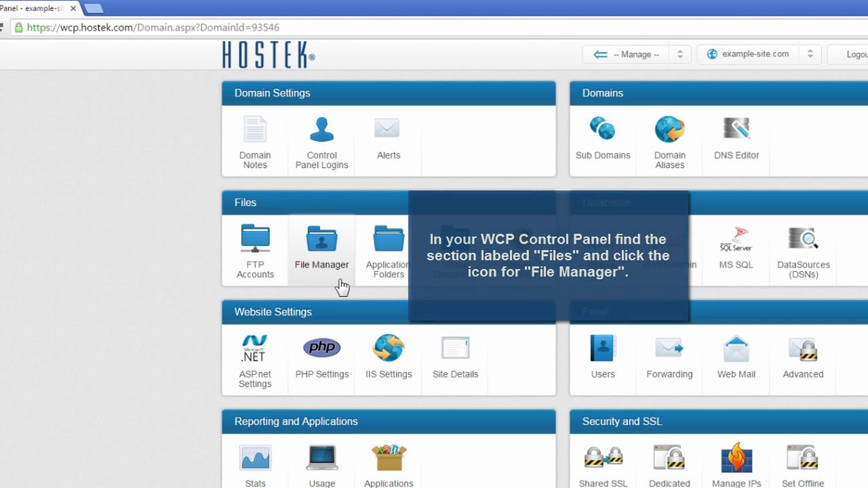
Task: Click the Hostek logo
Action: (269, 55)
